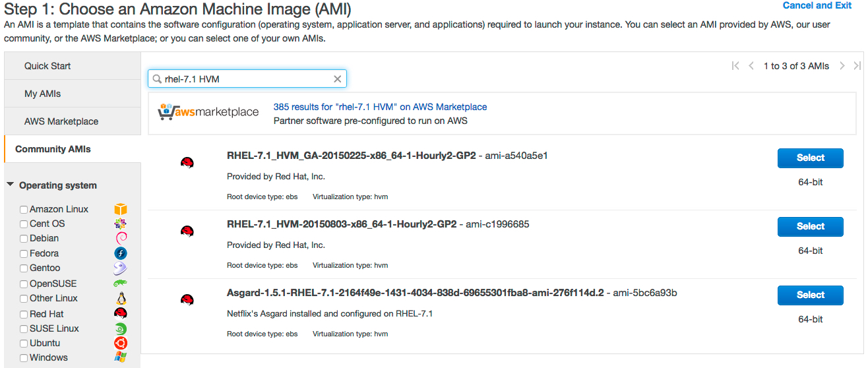Click the Ubuntu logo icon

click(120, 343)
